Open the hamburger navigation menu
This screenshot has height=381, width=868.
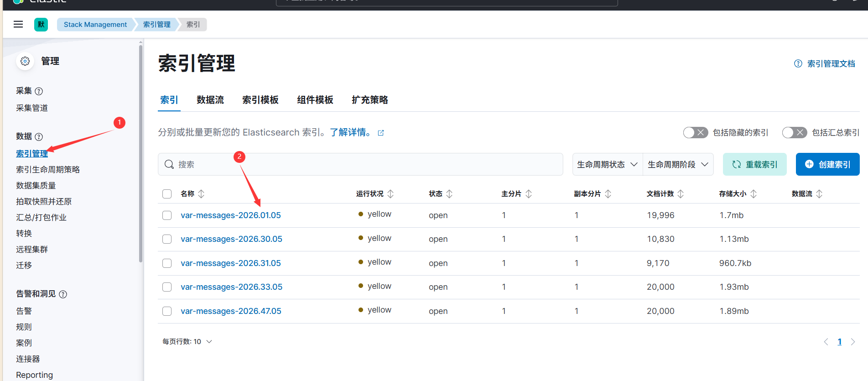(18, 24)
